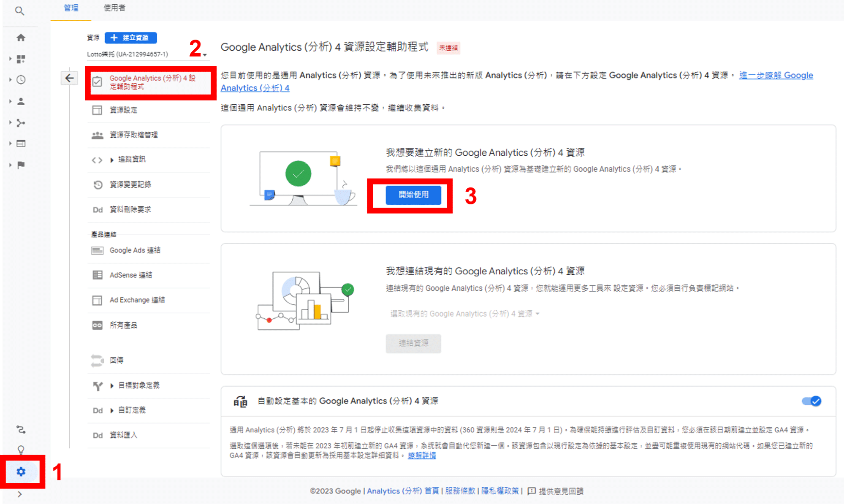The width and height of the screenshot is (844, 504).
Task: Expand the Conversions sidebar arrow
Action: 10,165
